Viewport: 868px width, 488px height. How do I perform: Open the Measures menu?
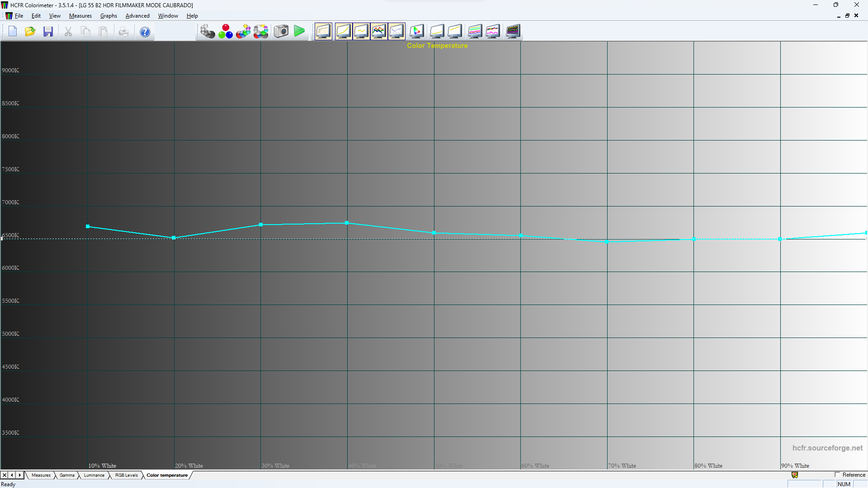pyautogui.click(x=80, y=16)
